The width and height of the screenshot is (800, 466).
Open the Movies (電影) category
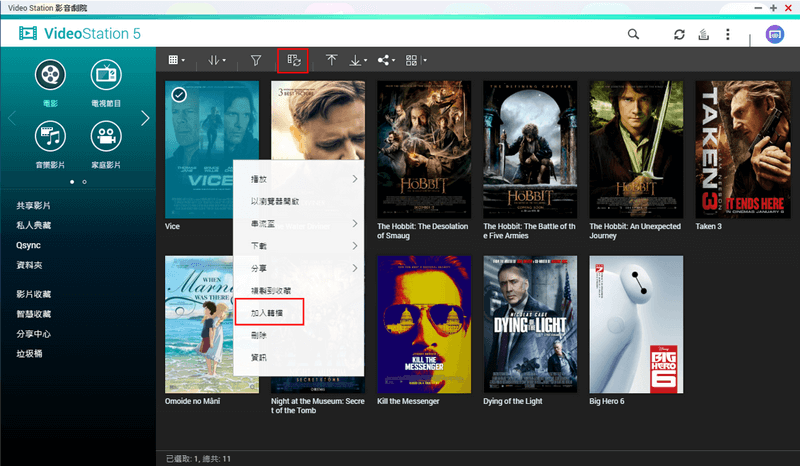click(x=50, y=83)
